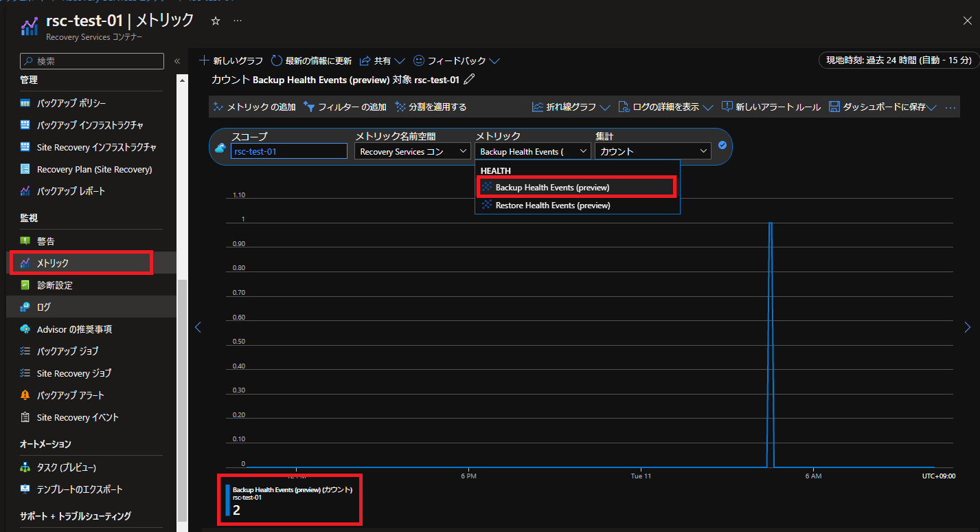Click the legend entry Backup Health Events (カウント)
Viewport: 980px width, 532px height.
point(293,489)
